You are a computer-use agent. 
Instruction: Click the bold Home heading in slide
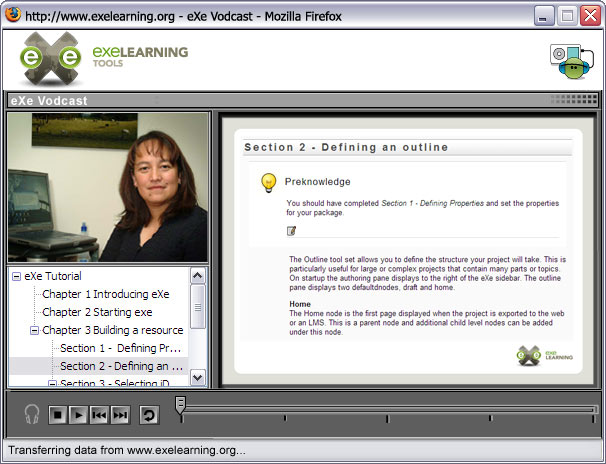(x=300, y=304)
